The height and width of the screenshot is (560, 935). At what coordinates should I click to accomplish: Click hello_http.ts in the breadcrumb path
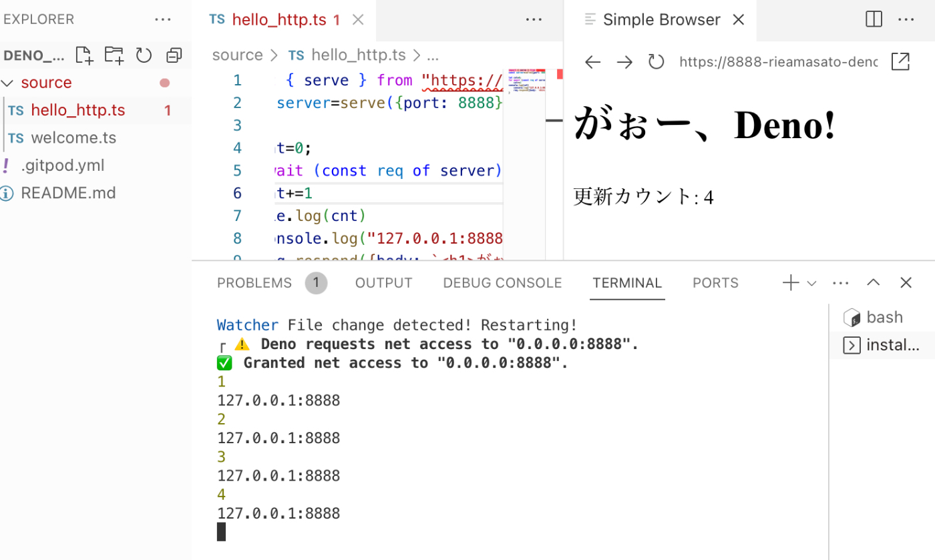coord(347,55)
